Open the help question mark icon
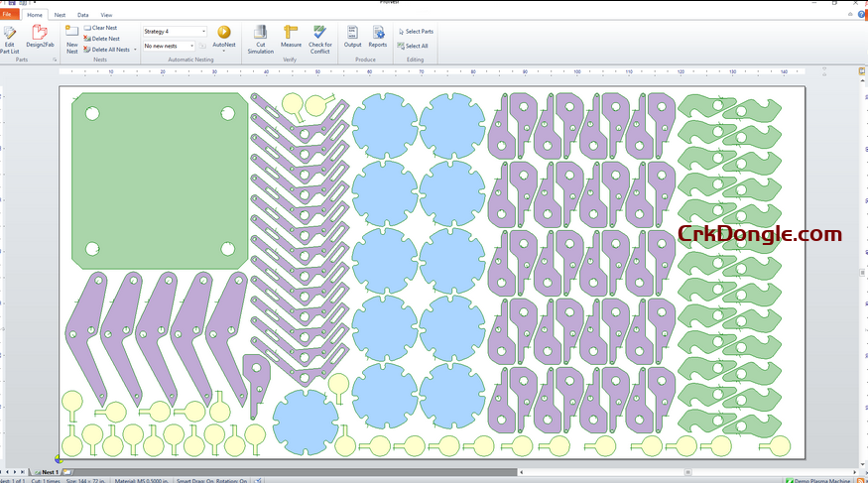Viewport: 868px width, 483px height. 861,16
